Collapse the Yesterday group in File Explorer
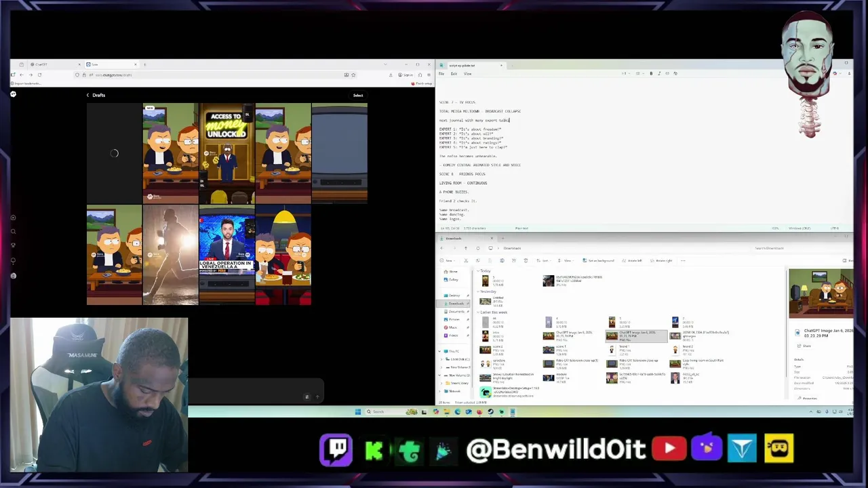The width and height of the screenshot is (868, 488). (478, 291)
